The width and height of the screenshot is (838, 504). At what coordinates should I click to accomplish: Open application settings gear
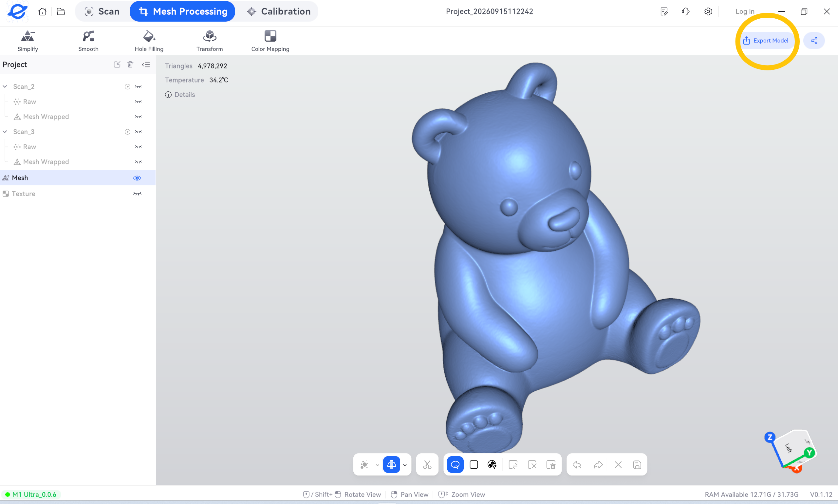pos(708,11)
